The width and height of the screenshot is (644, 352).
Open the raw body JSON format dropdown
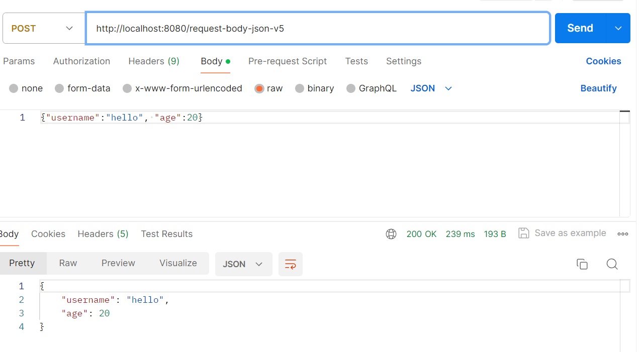(431, 88)
